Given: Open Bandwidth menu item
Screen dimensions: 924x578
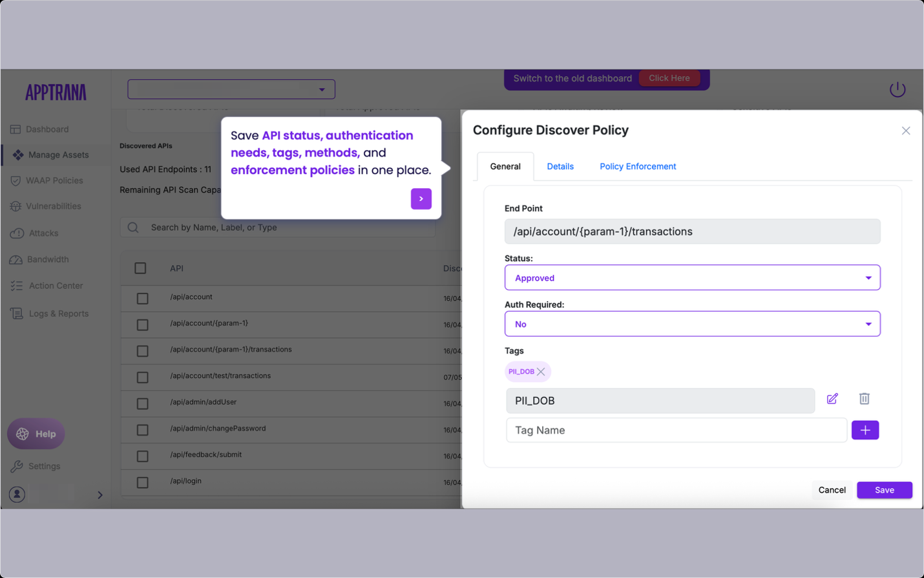Looking at the screenshot, I should 48,259.
